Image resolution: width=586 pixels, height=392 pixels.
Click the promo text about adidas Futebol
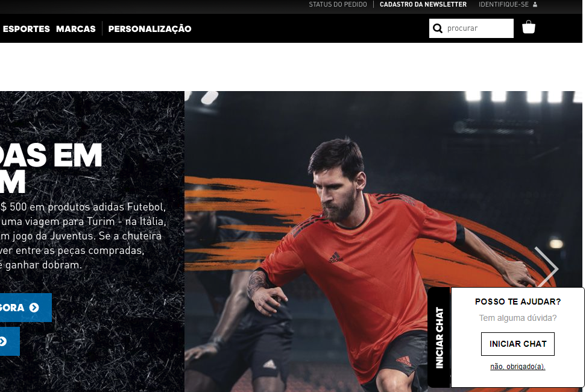point(82,236)
